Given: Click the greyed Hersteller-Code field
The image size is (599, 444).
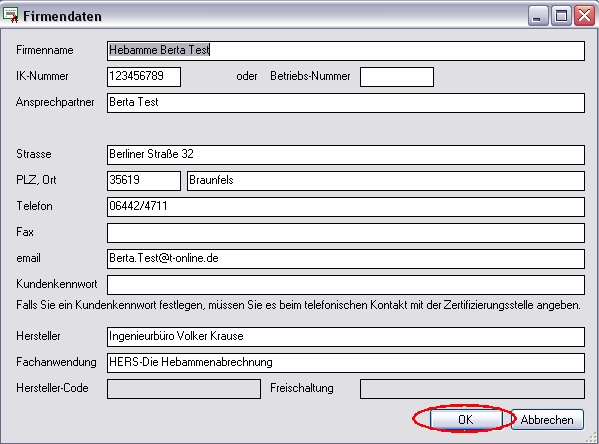Looking at the screenshot, I should [184, 389].
